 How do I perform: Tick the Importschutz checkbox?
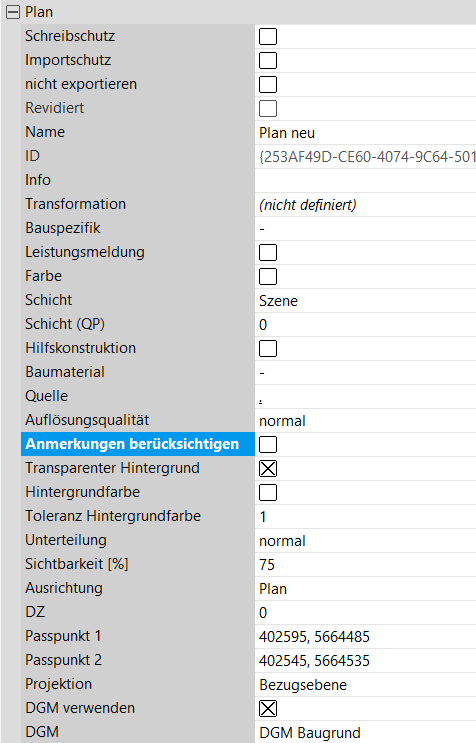[x=268, y=61]
